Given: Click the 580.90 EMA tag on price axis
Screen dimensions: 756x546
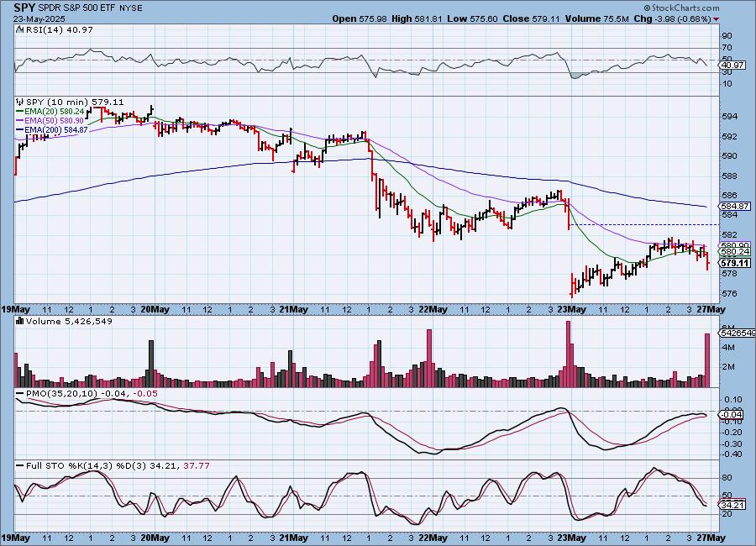Looking at the screenshot, I should (x=736, y=245).
